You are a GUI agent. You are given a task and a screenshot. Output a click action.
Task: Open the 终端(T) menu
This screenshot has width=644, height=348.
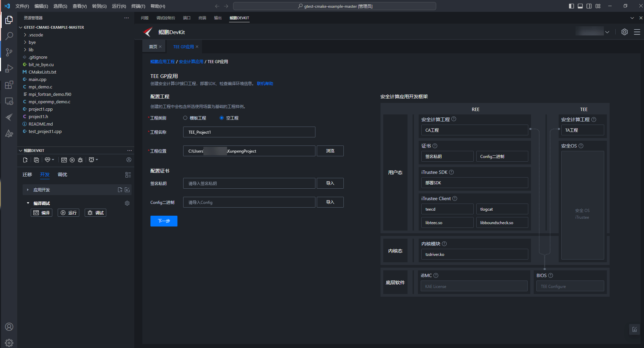click(138, 6)
